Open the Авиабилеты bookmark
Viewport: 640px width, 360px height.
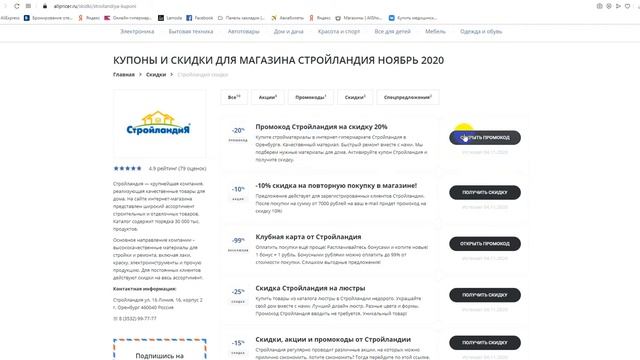288,18
